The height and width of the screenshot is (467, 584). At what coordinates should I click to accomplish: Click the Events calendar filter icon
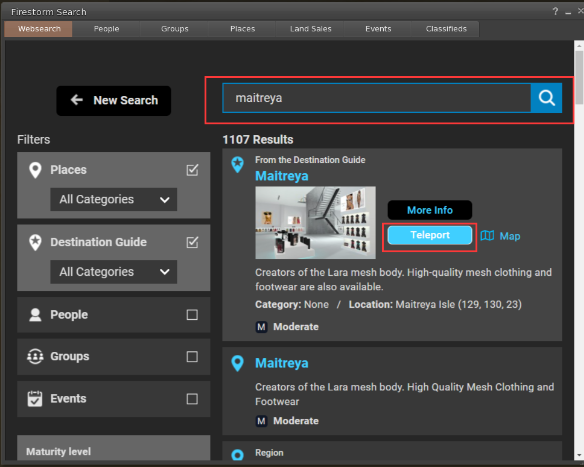(35, 398)
